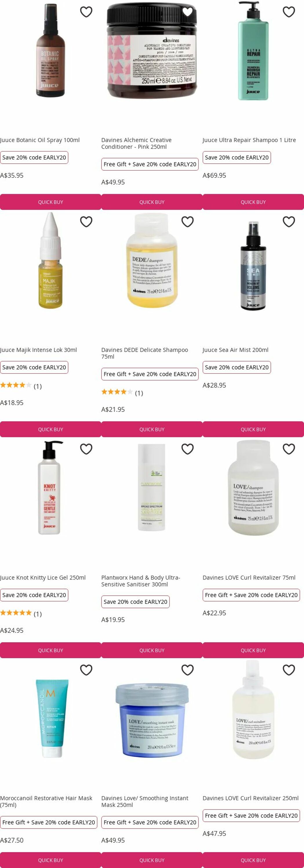The height and width of the screenshot is (868, 304).
Task: Click Free Gift offer badge on Moroccanoil mask
Action: (49, 823)
